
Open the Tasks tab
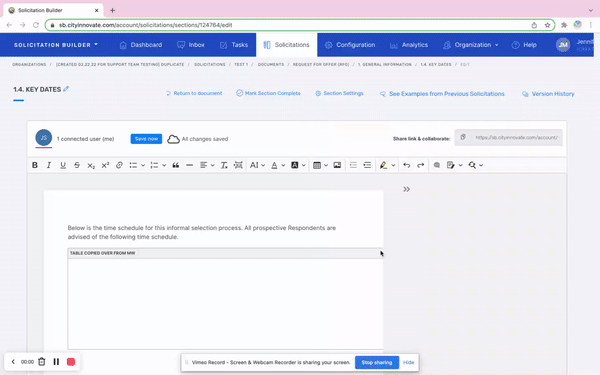234,45
